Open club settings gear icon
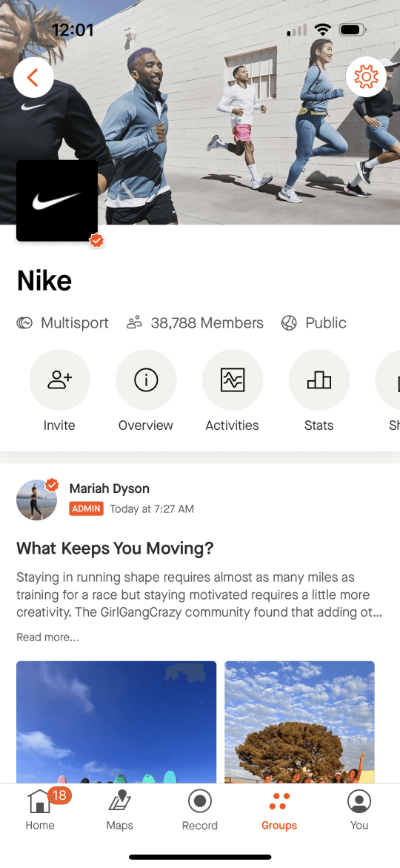400x868 pixels. coord(366,77)
